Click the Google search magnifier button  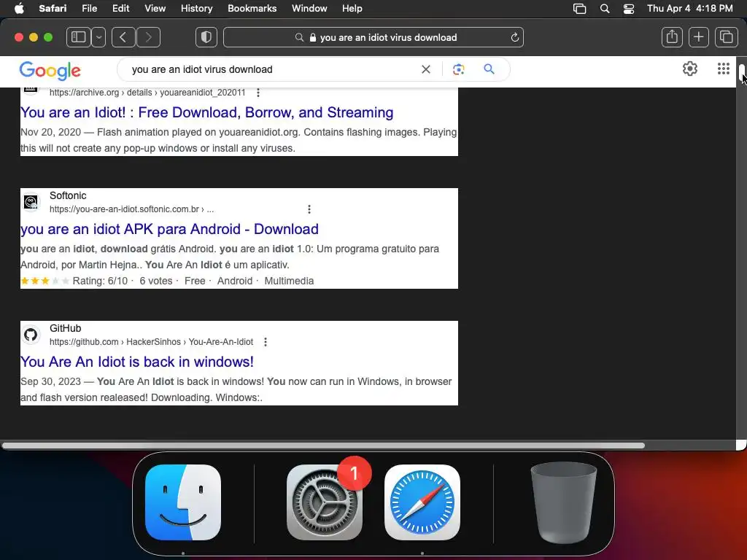click(489, 69)
